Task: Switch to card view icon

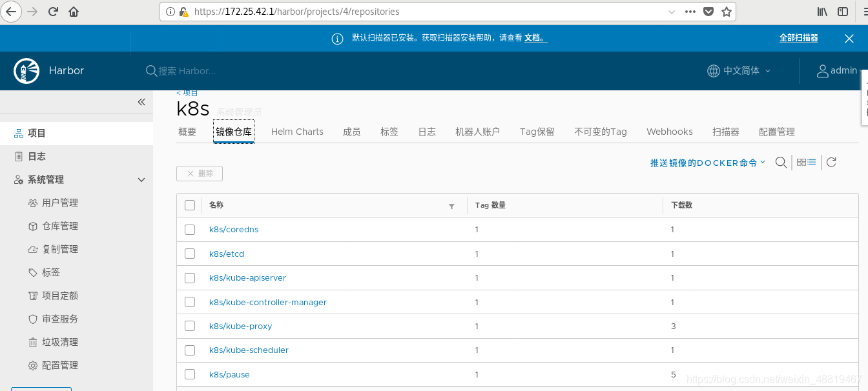Action: (x=801, y=163)
